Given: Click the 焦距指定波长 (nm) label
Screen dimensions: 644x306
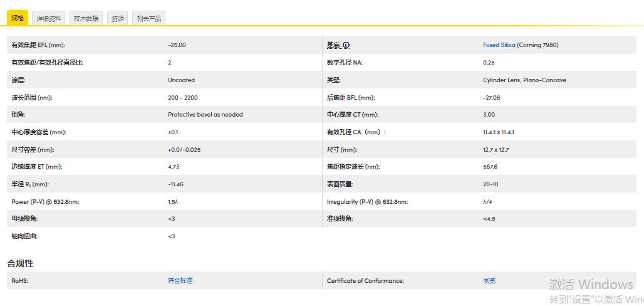Looking at the screenshot, I should tap(353, 167).
